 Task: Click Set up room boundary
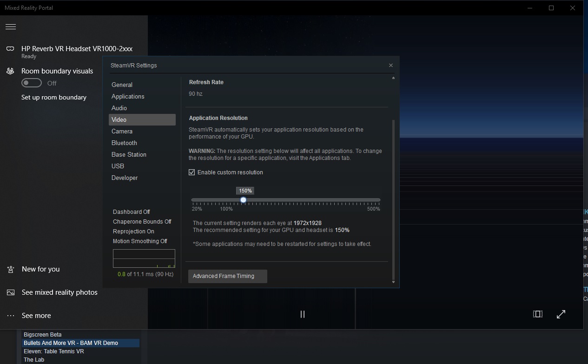click(54, 97)
